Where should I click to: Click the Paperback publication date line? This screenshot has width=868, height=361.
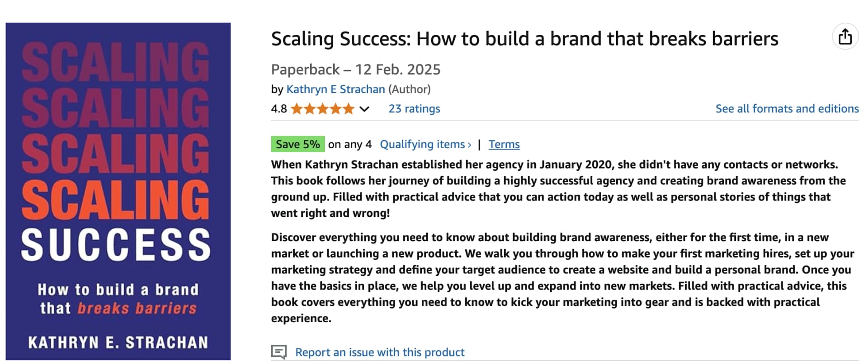coord(355,70)
